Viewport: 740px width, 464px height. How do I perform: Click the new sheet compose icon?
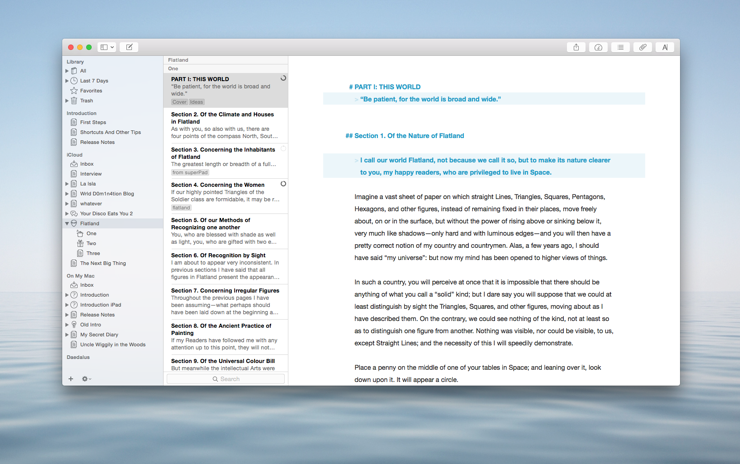pyautogui.click(x=129, y=47)
